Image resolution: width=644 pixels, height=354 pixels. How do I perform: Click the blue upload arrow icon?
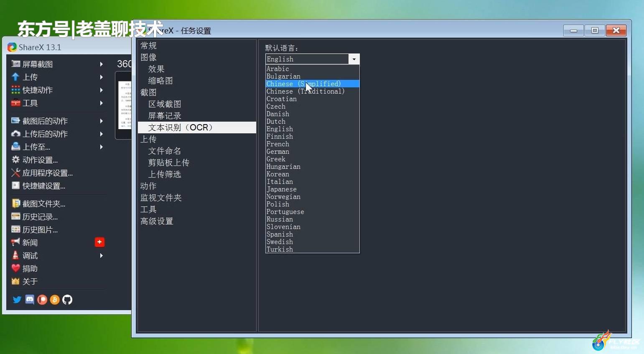click(15, 77)
